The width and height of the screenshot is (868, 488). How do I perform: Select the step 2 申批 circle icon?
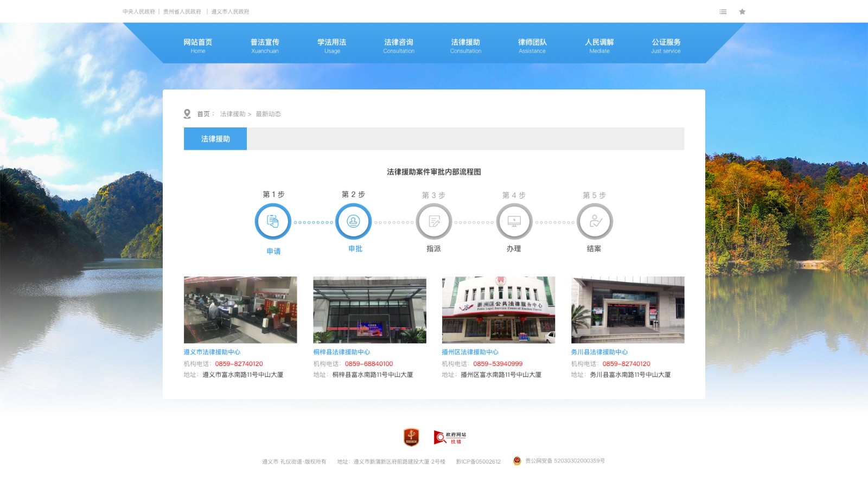tap(353, 221)
